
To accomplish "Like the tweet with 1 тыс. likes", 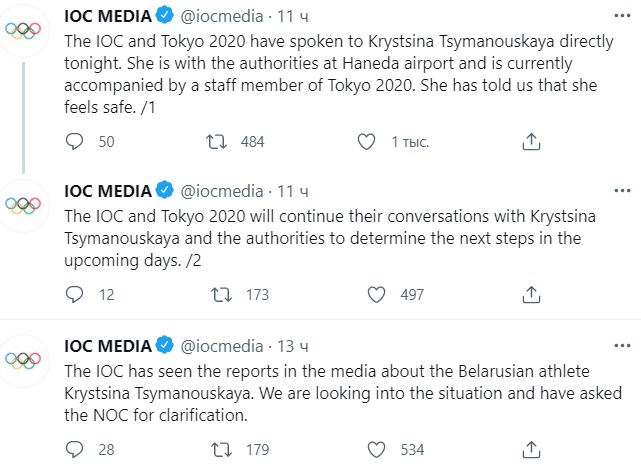I will (366, 142).
